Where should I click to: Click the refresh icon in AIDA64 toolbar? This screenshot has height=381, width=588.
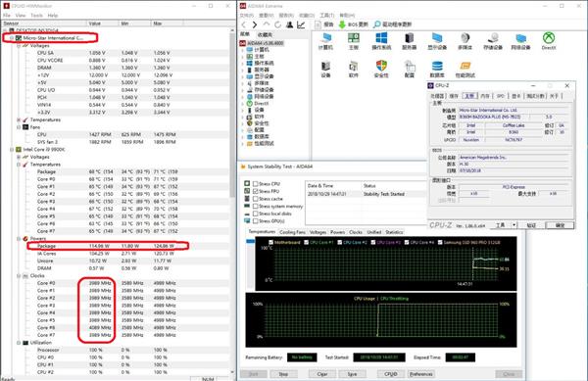pyautogui.click(x=277, y=24)
